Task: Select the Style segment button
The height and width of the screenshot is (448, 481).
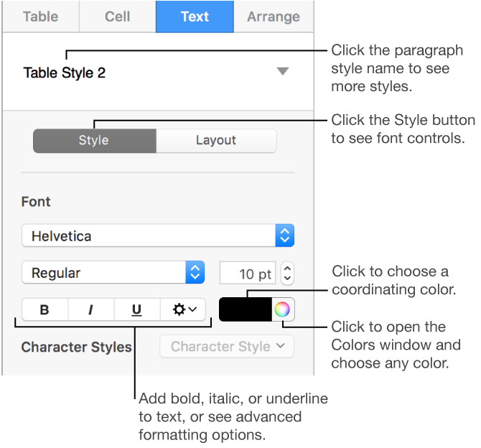Action: [95, 141]
